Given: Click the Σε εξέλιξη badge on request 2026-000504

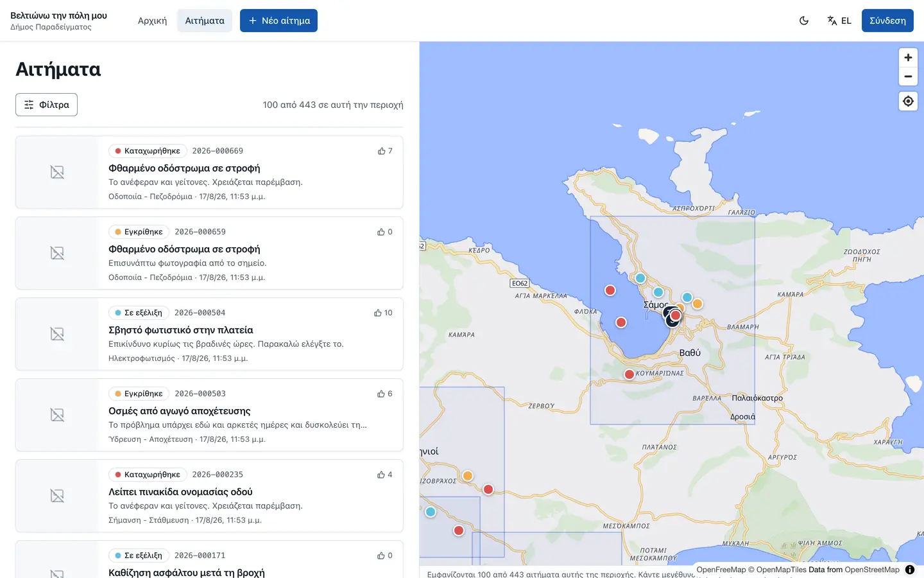Looking at the screenshot, I should pyautogui.click(x=139, y=313).
